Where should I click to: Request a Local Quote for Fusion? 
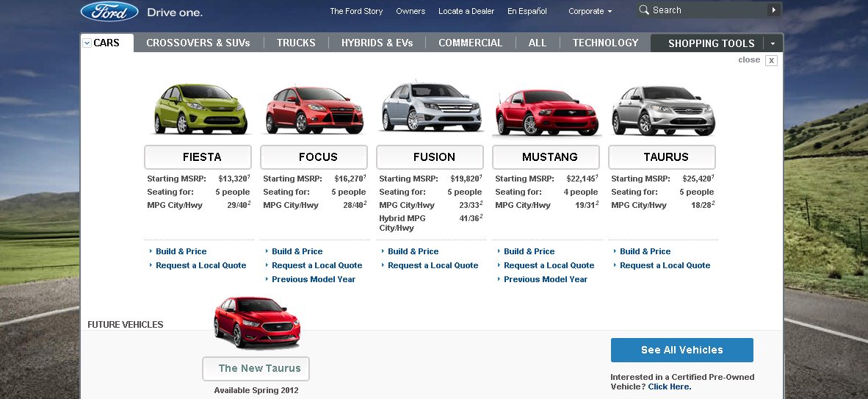pos(433,265)
